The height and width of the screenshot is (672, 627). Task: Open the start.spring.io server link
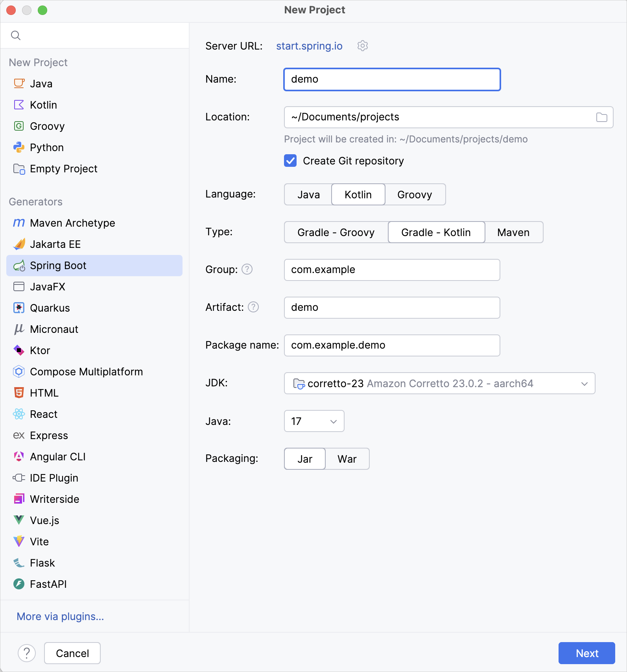point(309,46)
